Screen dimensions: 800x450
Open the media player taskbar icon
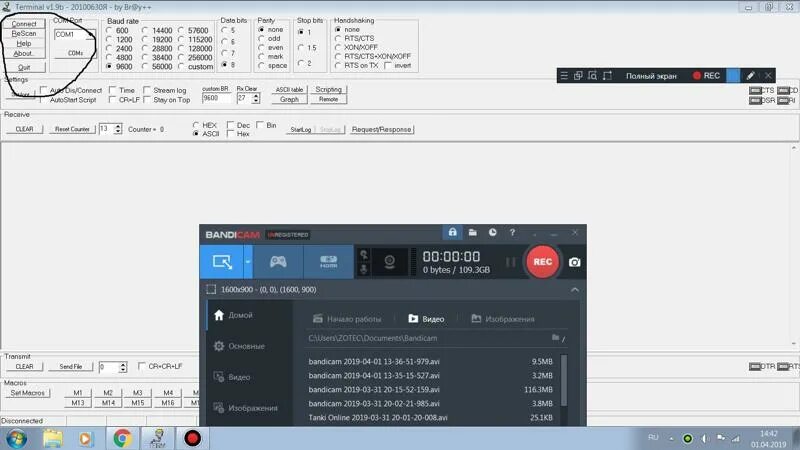point(86,438)
